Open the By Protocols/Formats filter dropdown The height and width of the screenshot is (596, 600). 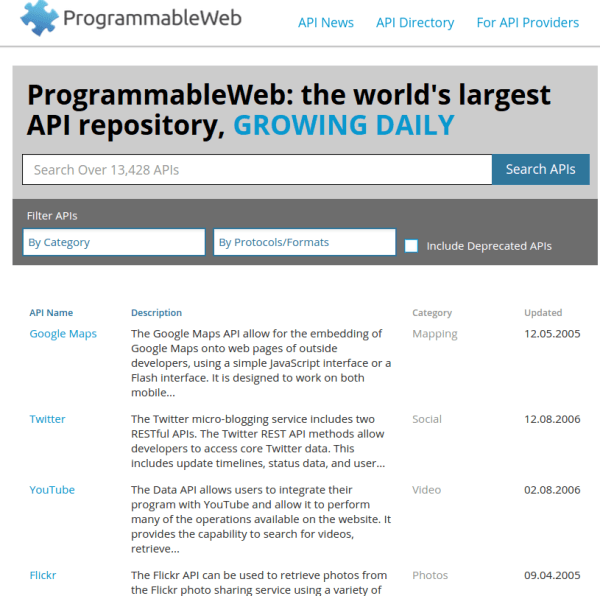pos(305,242)
